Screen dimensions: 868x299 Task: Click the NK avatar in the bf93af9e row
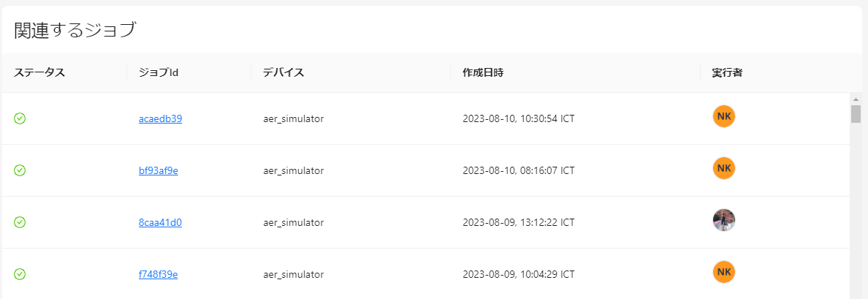[x=723, y=168]
